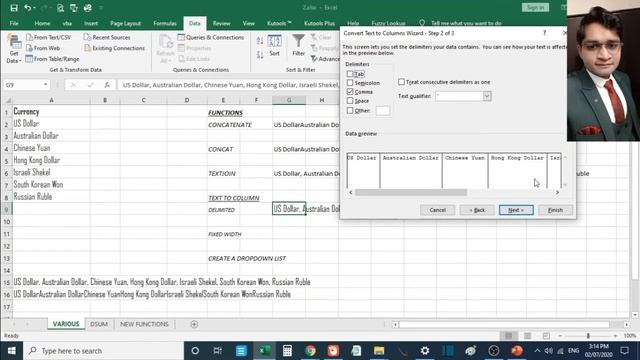Switch to NEW FUNCTIONS sheet tab
640x360 pixels.
(x=144, y=324)
